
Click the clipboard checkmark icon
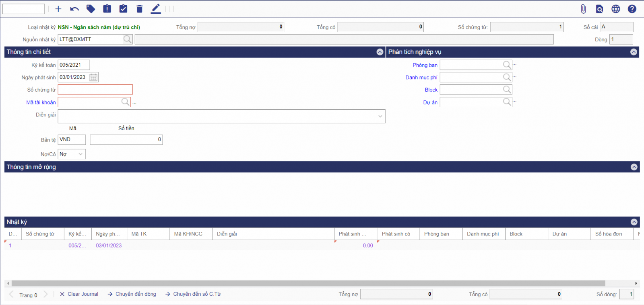click(x=124, y=9)
